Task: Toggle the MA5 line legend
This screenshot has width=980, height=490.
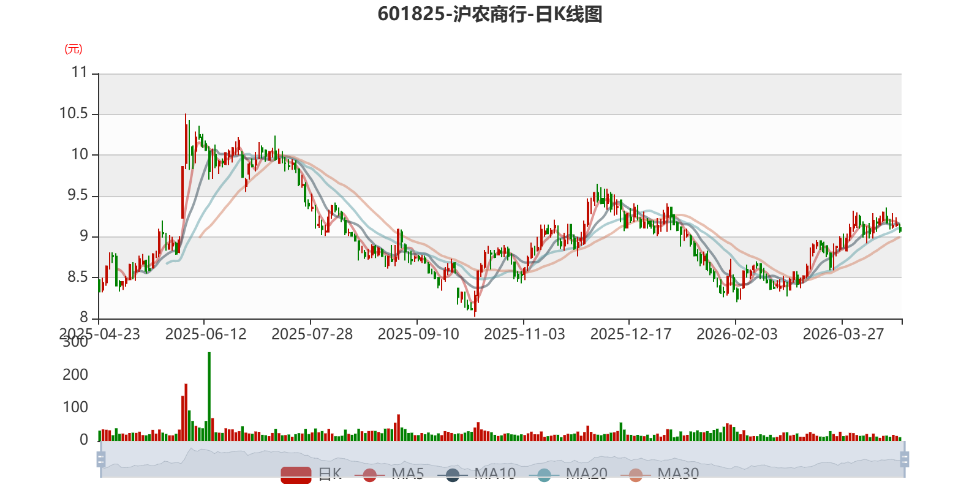Action: 389,475
